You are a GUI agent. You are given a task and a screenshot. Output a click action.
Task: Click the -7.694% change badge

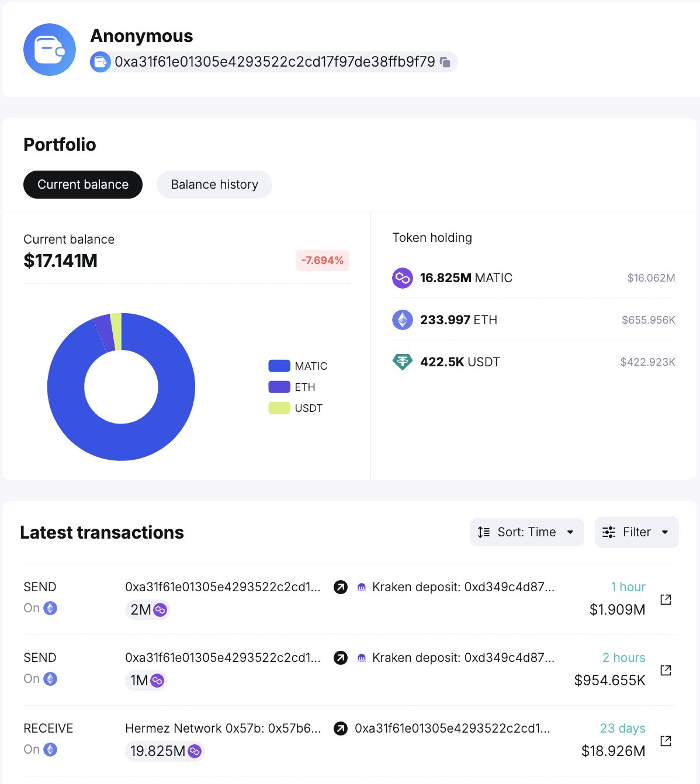click(x=323, y=261)
